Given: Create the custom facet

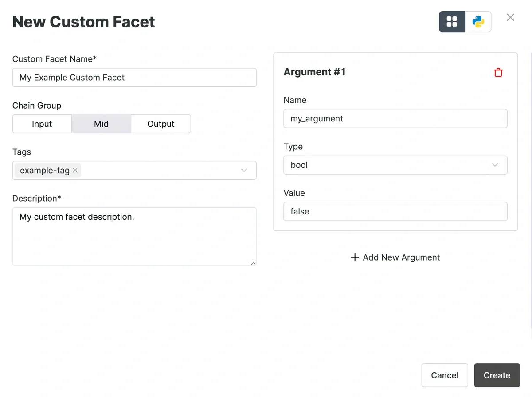Looking at the screenshot, I should pos(497,375).
